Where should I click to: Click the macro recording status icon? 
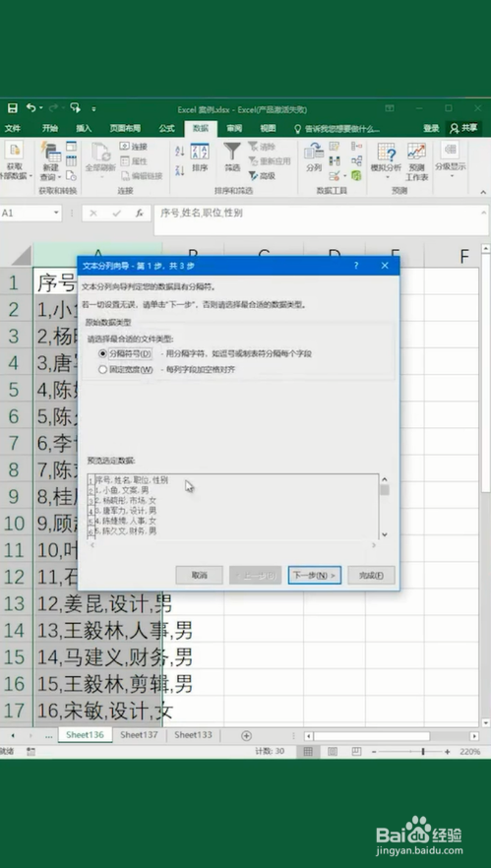[x=31, y=752]
